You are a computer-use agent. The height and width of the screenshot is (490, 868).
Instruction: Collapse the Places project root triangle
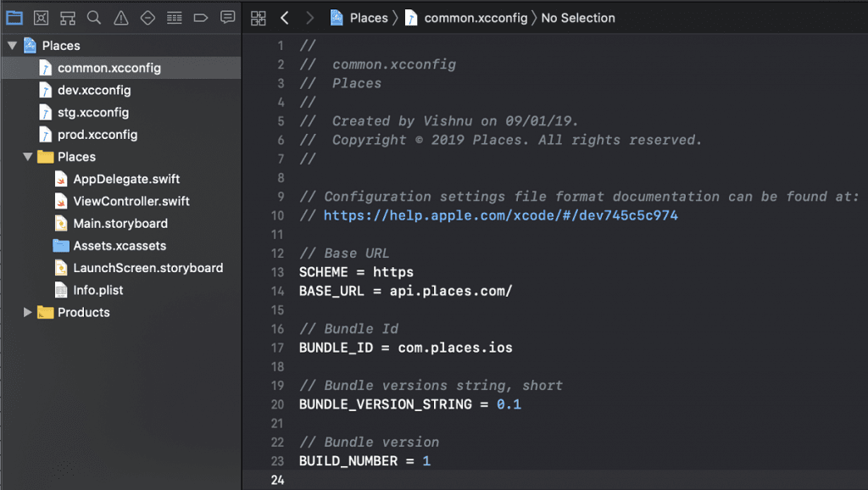tap(12, 46)
